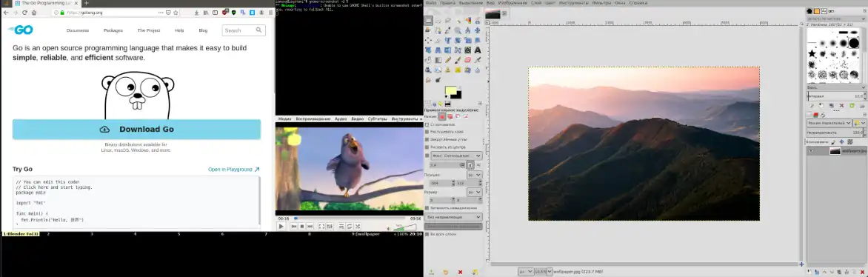Open VLC playlist icon
Image resolution: width=868 pixels, height=277 pixels.
pos(341,226)
